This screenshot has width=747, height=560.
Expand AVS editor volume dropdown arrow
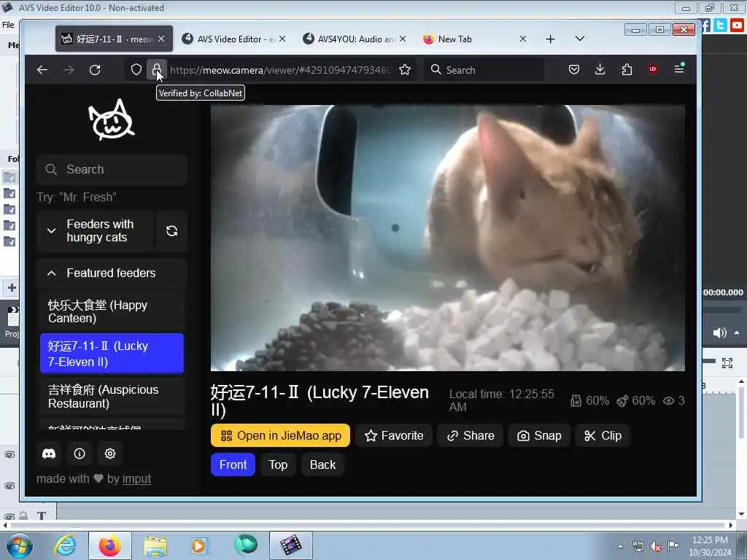coord(737,332)
